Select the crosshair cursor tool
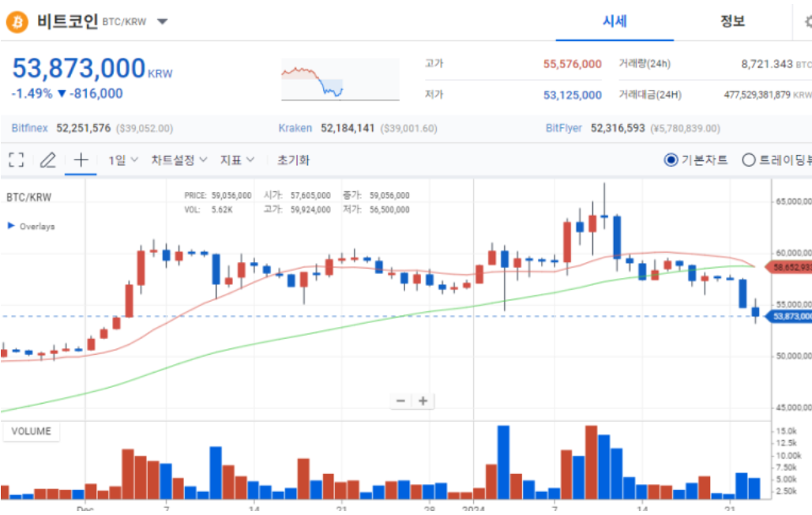This screenshot has width=812, height=515. point(81,160)
